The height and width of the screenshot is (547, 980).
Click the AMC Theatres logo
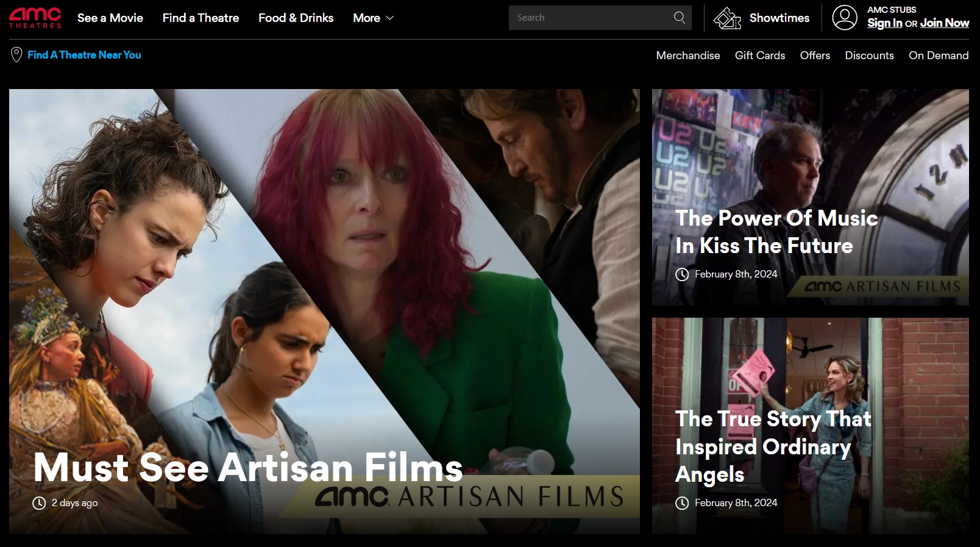tap(35, 18)
